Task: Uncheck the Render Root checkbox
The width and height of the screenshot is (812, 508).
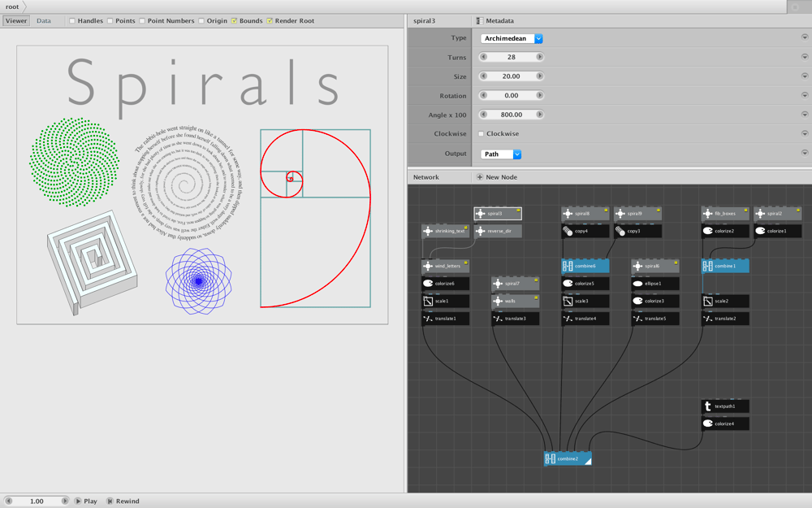Action: pyautogui.click(x=270, y=21)
